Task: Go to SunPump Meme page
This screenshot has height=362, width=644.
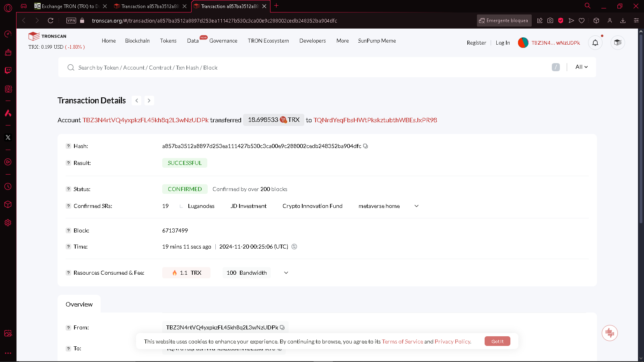Action: (377, 41)
